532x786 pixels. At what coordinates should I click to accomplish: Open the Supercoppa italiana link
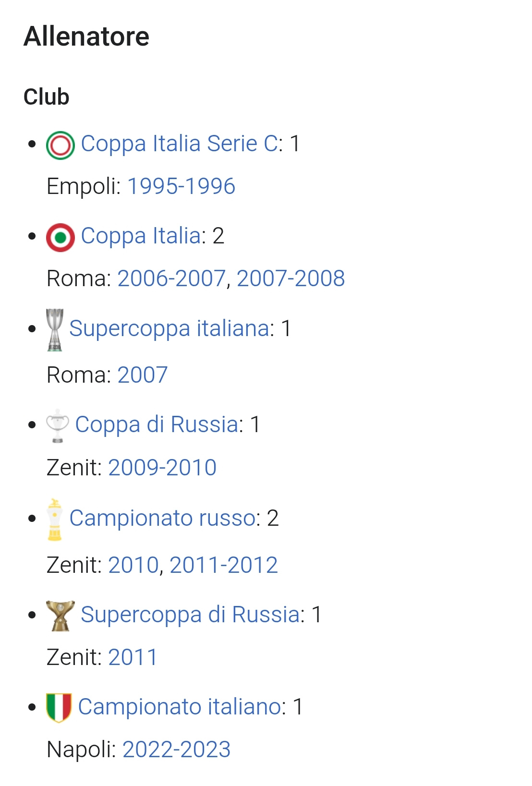pos(169,328)
